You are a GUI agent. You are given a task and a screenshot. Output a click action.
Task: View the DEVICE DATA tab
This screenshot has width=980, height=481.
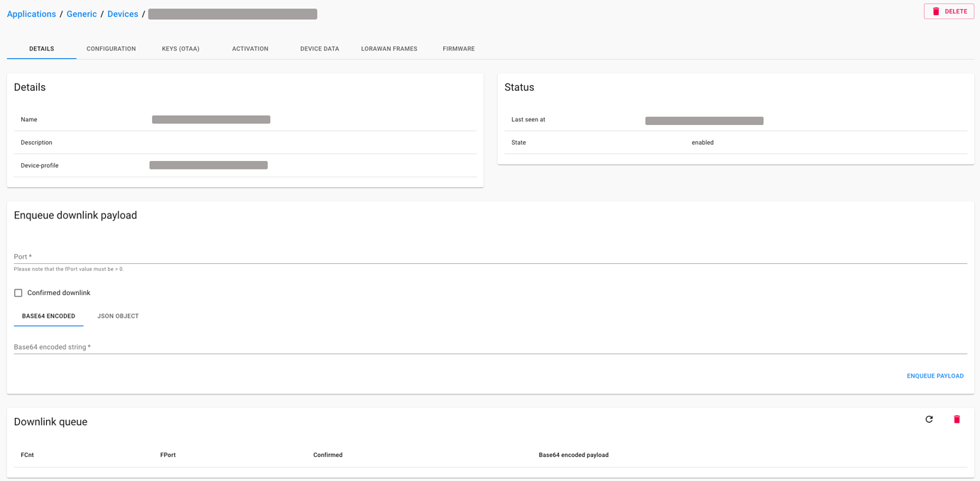click(320, 48)
